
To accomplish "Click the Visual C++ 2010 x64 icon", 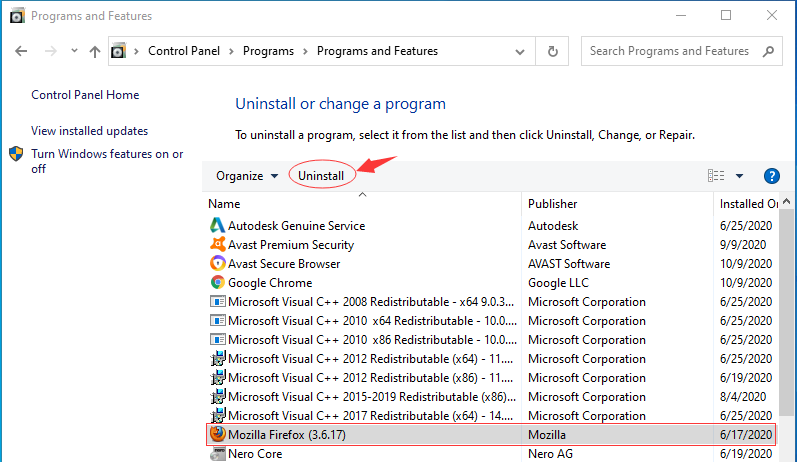I will click(218, 321).
